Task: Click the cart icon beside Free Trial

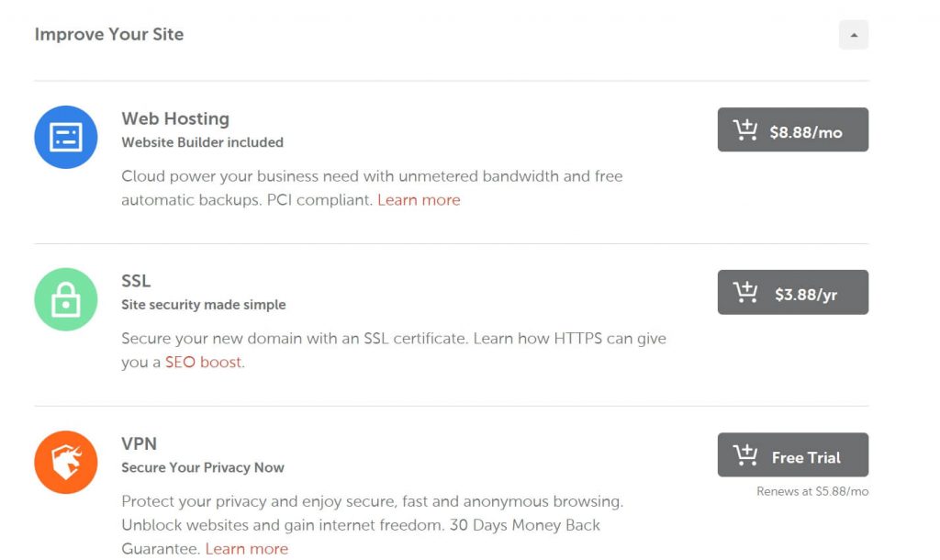Action: [x=745, y=455]
